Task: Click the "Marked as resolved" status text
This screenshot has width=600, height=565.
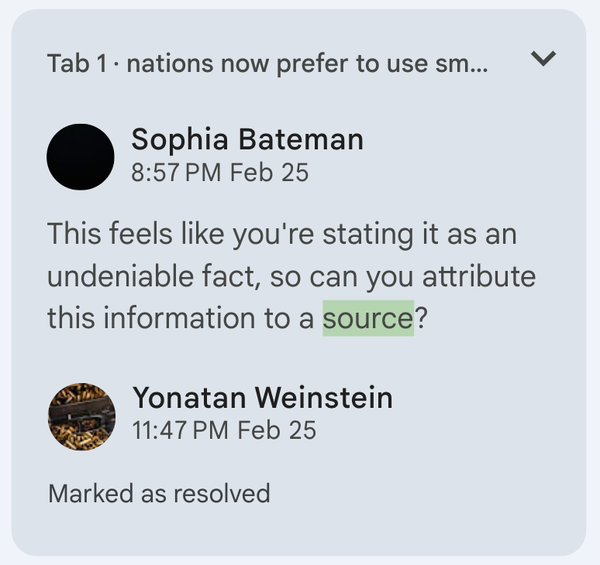Action: [x=159, y=493]
